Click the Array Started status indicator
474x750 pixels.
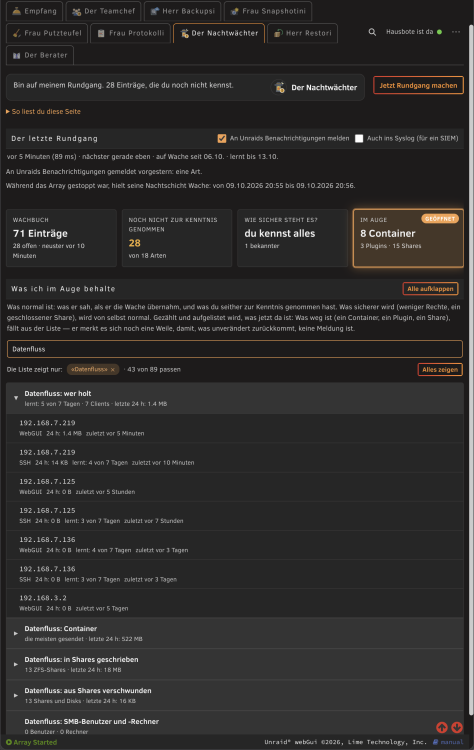(x=32, y=742)
